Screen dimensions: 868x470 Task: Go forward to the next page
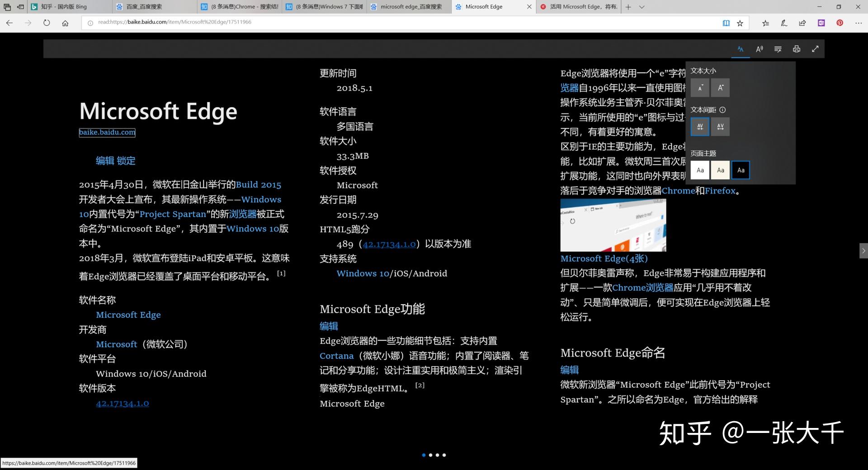[28, 23]
